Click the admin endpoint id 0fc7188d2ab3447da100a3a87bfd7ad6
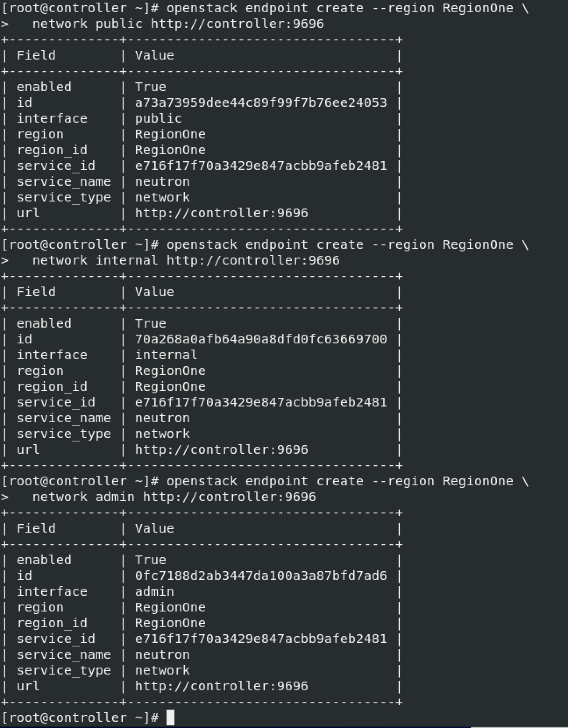The image size is (568, 728). coord(261,576)
